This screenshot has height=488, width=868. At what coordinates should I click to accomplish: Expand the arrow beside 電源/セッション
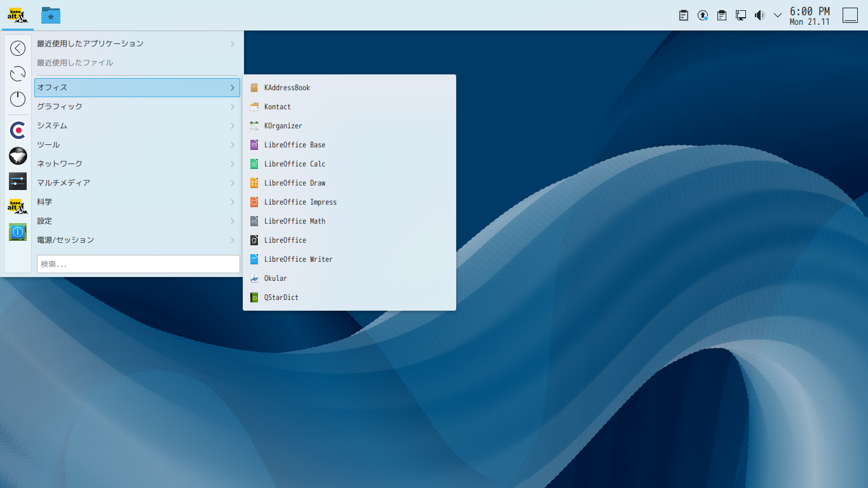click(x=233, y=240)
